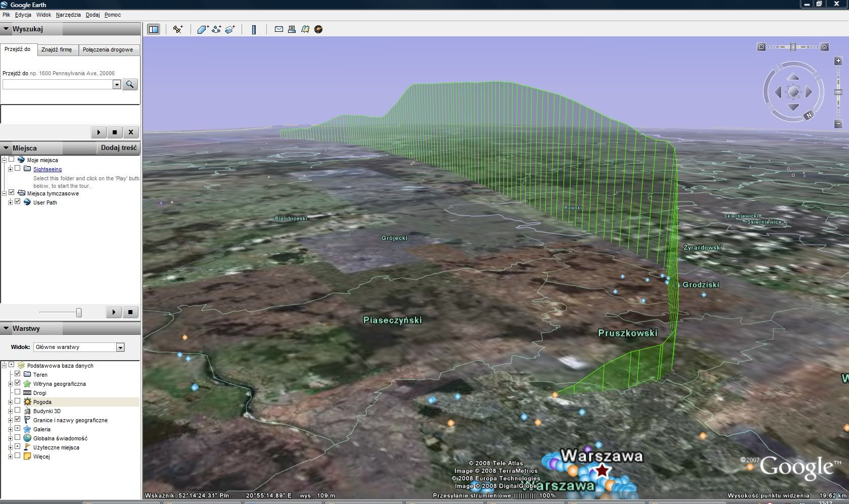Click the print icon in toolbar
849x504 pixels.
292,29
